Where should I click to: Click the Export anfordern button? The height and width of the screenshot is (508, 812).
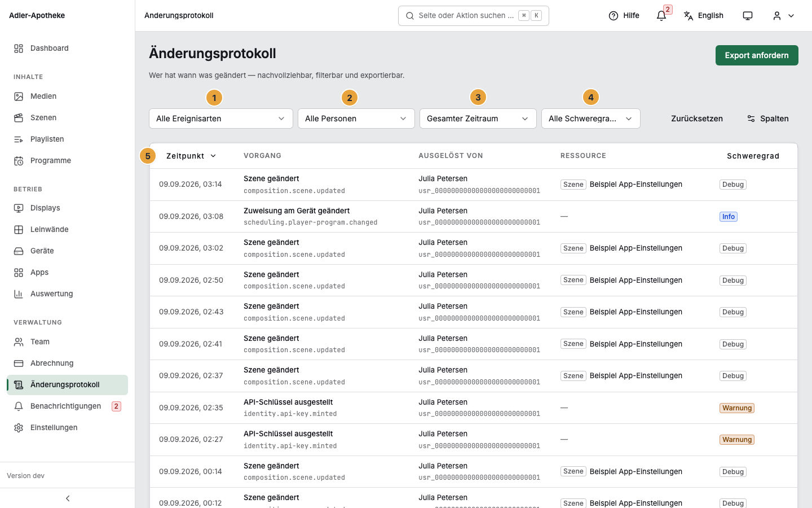click(x=757, y=55)
